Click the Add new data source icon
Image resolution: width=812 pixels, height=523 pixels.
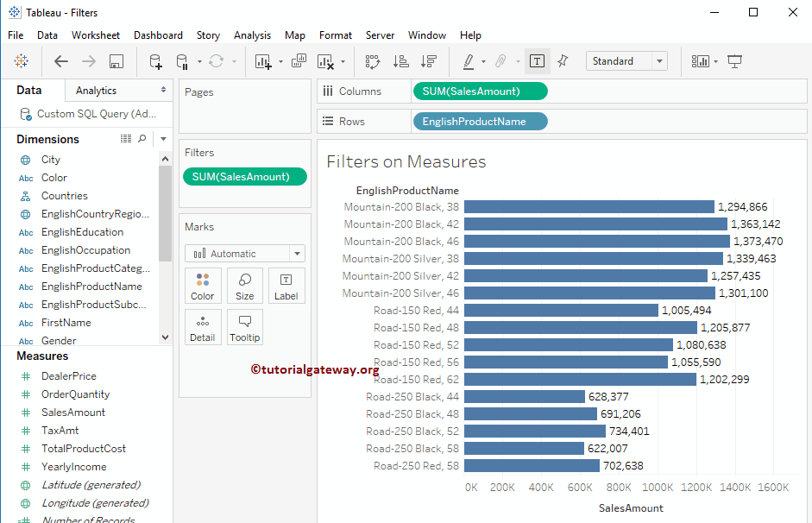tap(155, 61)
